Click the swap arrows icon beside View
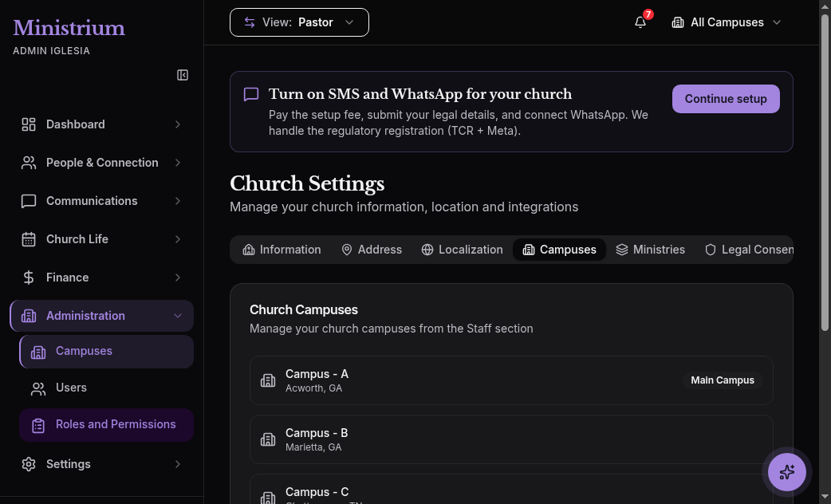The image size is (831, 504). click(250, 22)
